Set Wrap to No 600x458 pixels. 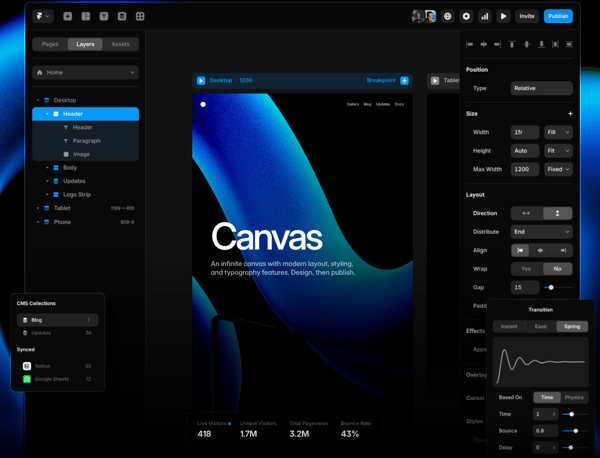tap(558, 269)
